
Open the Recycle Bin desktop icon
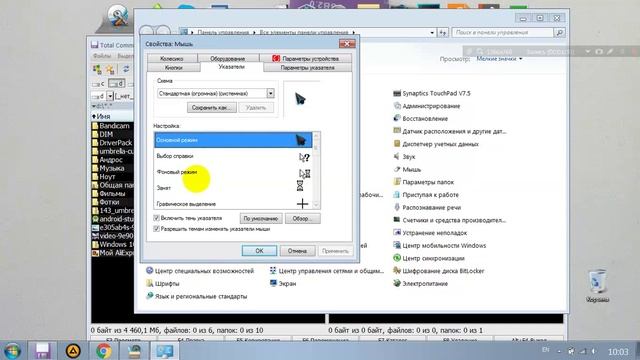(x=598, y=286)
